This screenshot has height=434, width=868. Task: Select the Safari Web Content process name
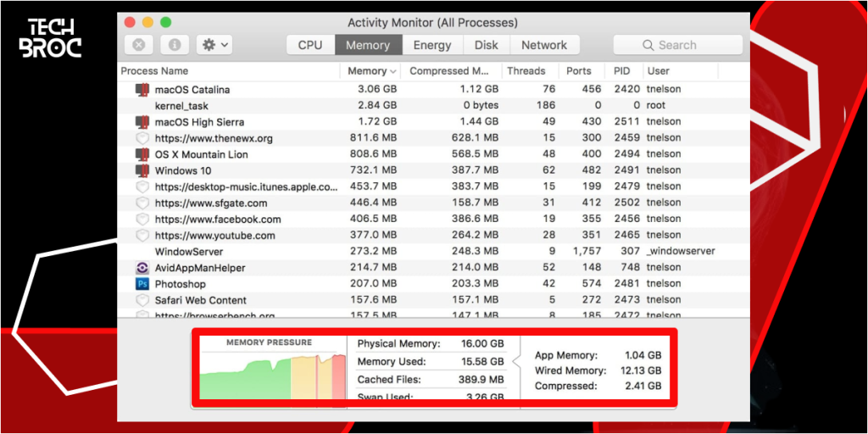tap(200, 300)
